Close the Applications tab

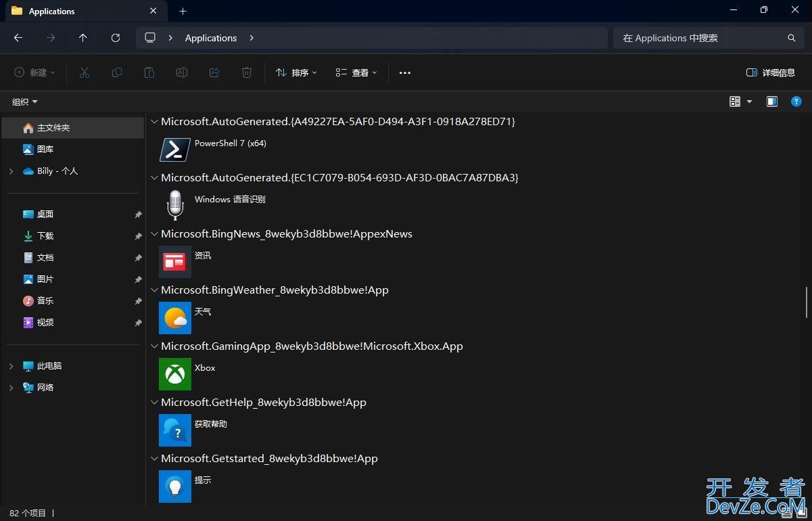pyautogui.click(x=153, y=11)
